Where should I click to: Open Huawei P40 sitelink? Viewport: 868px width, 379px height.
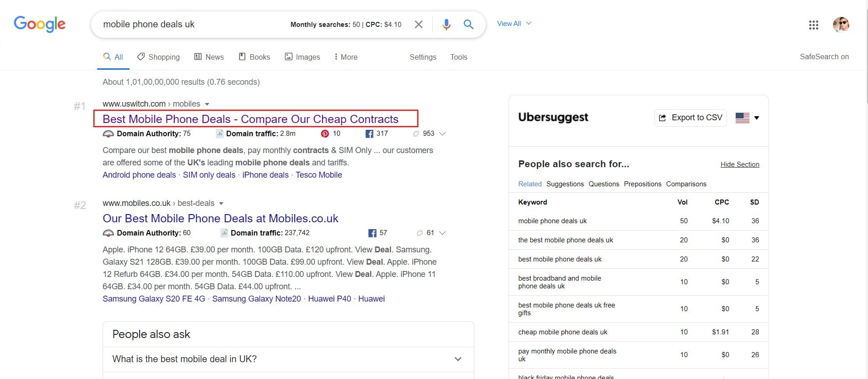coord(329,299)
